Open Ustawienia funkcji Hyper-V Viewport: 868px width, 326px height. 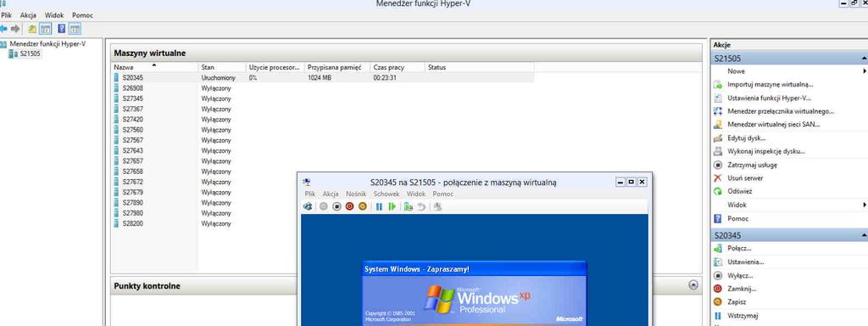click(x=770, y=98)
